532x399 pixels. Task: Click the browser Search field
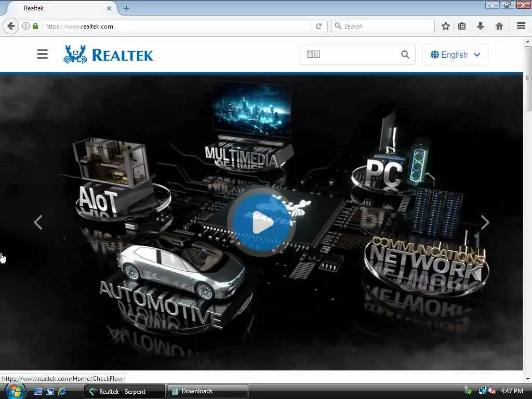click(383, 26)
